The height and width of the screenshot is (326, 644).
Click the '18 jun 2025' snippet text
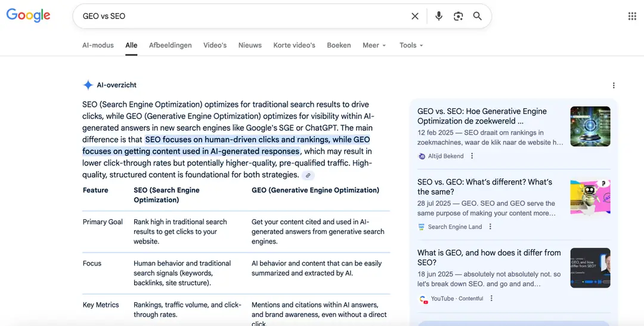(489, 279)
